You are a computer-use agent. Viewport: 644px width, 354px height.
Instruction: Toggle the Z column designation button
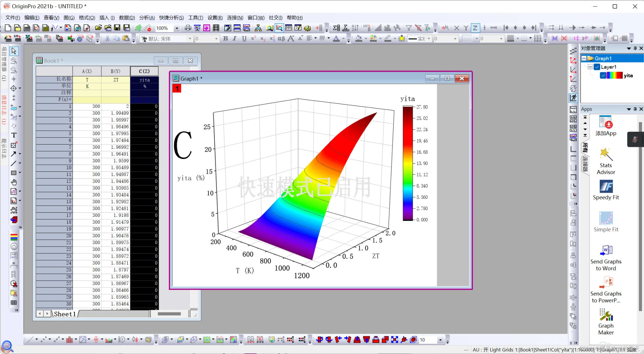pos(475,28)
